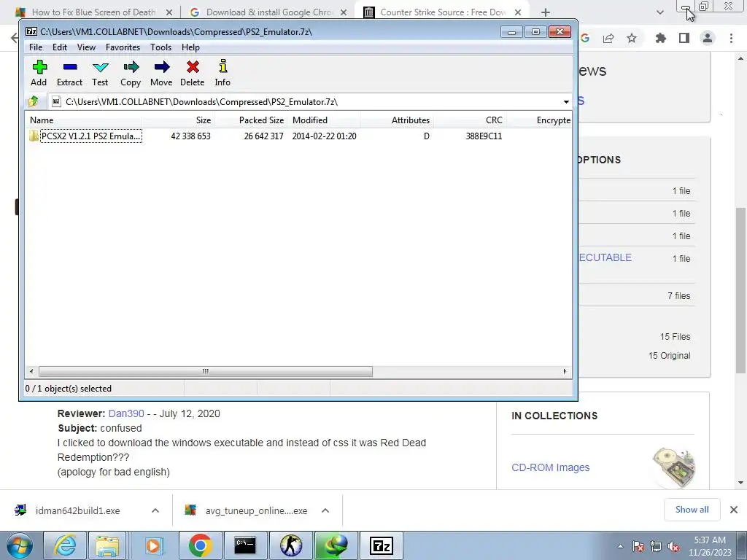Open archive Info from toolbar
This screenshot has width=747, height=560.
coord(222,73)
